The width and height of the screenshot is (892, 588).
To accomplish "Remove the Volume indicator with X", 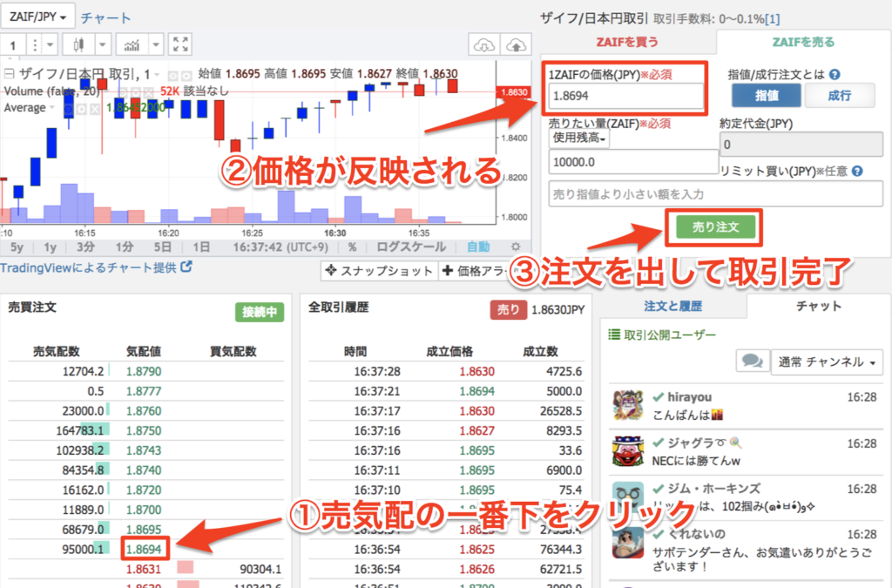I will pyautogui.click(x=148, y=91).
